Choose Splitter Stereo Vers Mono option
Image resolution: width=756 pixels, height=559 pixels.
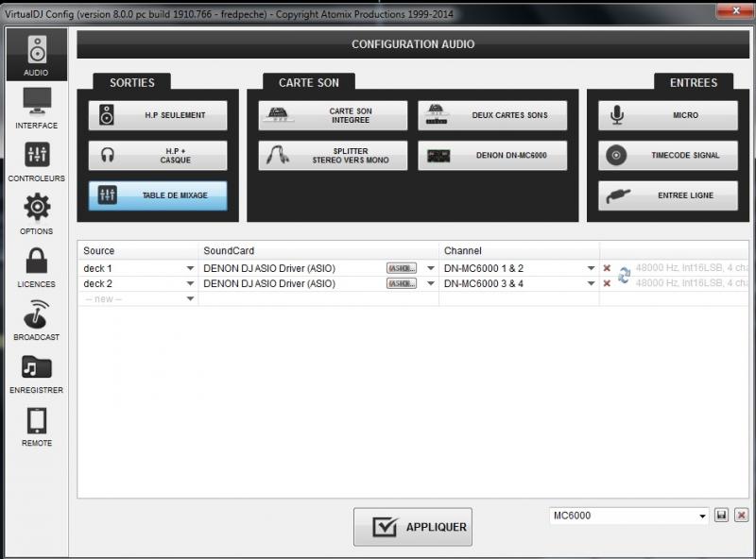tap(333, 155)
